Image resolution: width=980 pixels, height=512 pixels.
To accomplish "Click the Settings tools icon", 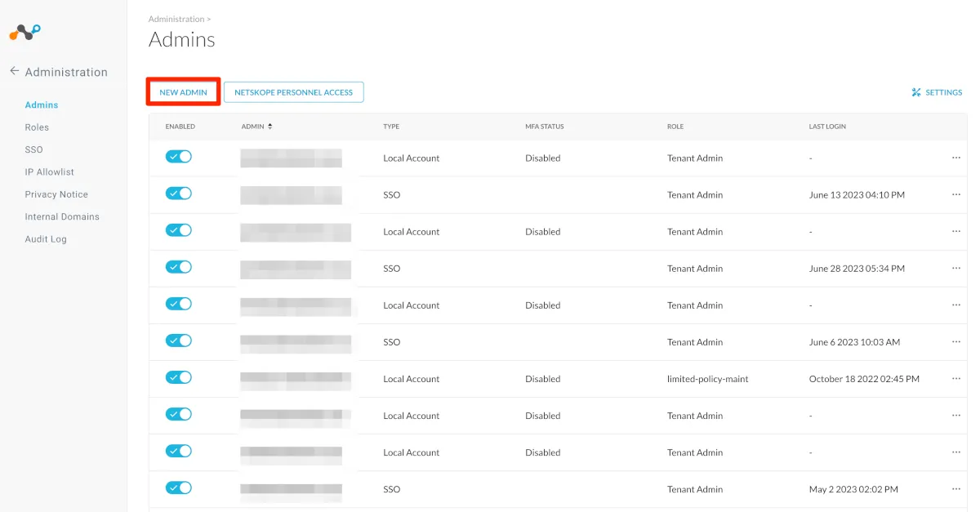I will pos(916,92).
